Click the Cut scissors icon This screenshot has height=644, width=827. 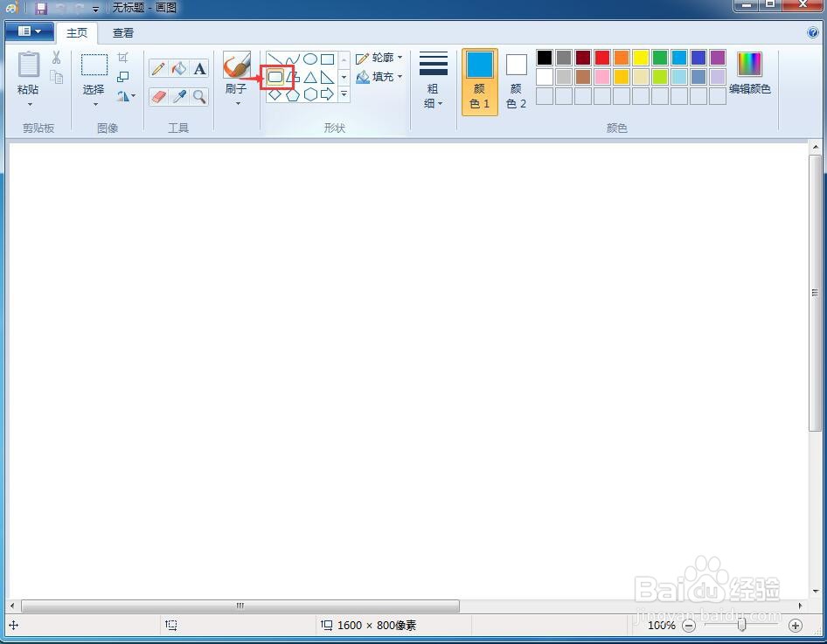57,58
